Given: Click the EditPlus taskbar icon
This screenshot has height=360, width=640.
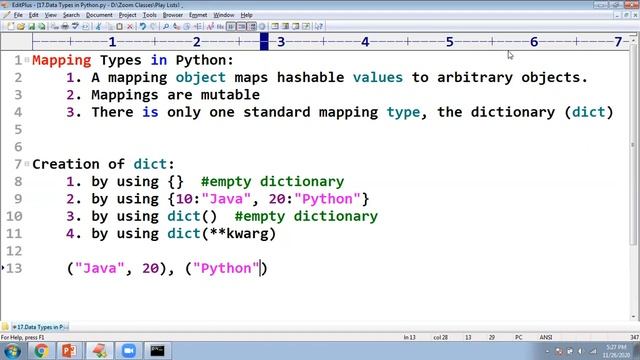Looking at the screenshot, I should click(99, 351).
